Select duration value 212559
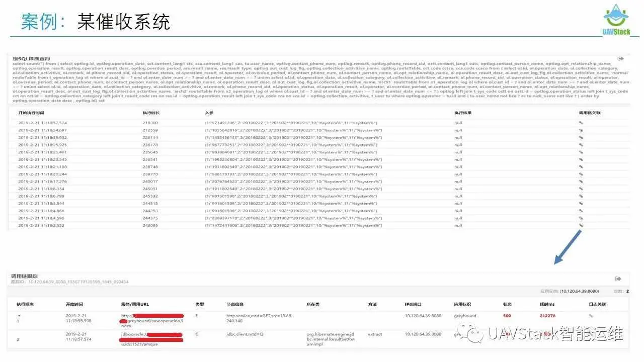 [150, 130]
